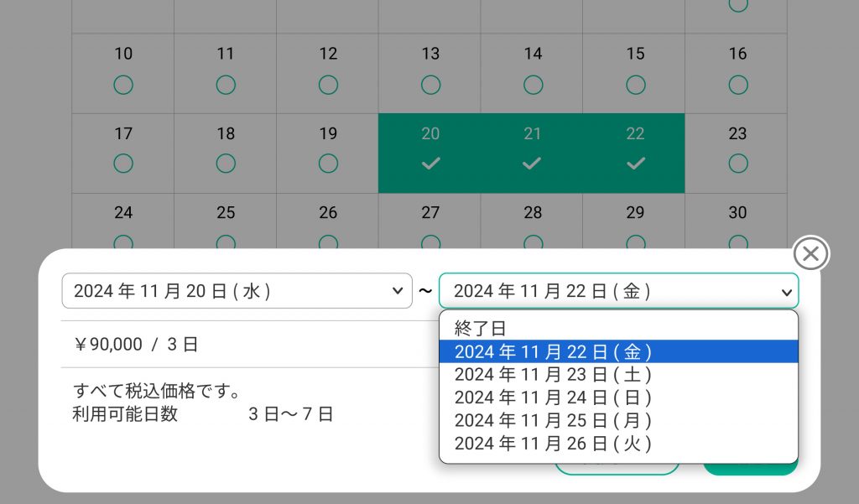This screenshot has height=504, width=859.
Task: Expand the end date dropdown
Action: 618,291
